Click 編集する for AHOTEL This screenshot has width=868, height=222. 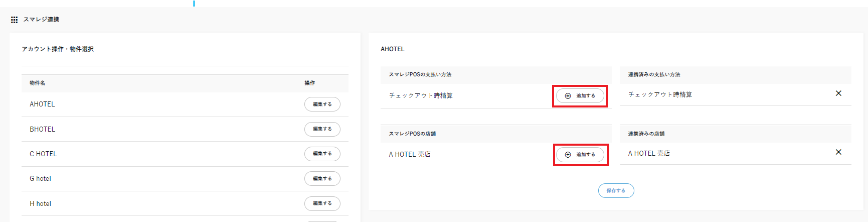point(322,104)
